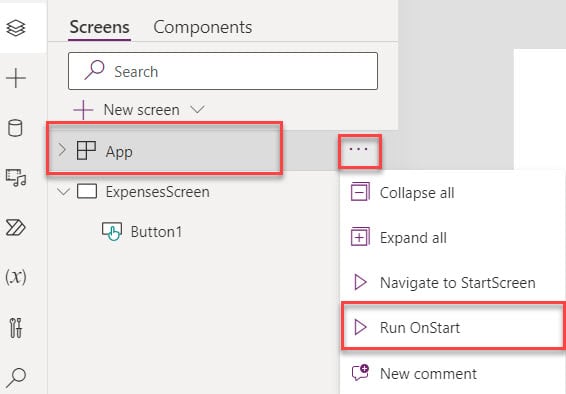Choose New comment from menu
The image size is (566, 394).
(453, 373)
